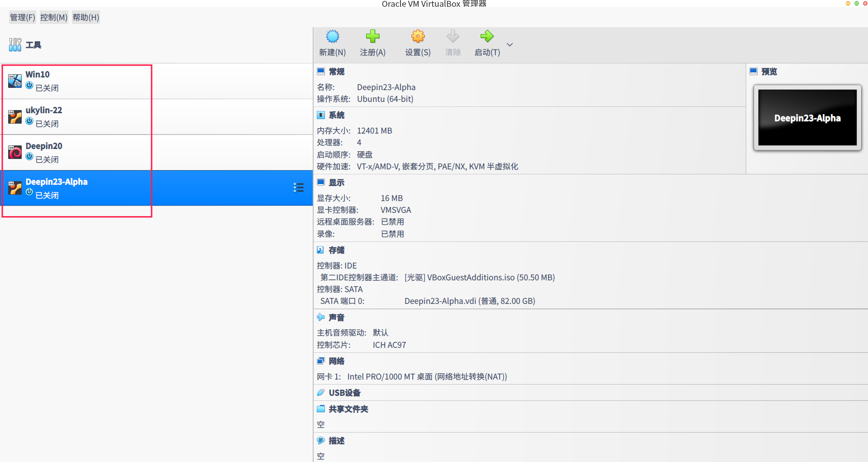Click the power state icon beside ukylin-22
The height and width of the screenshot is (462, 868).
29,121
